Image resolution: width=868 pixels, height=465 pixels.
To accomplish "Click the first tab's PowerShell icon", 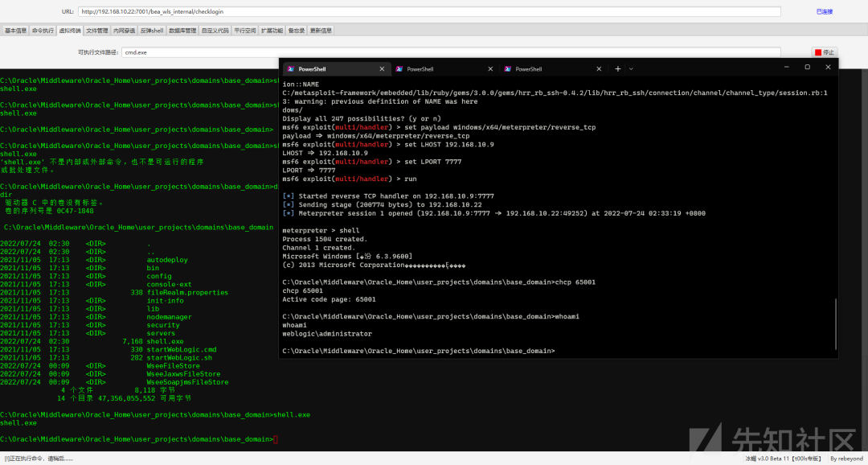I will point(290,68).
